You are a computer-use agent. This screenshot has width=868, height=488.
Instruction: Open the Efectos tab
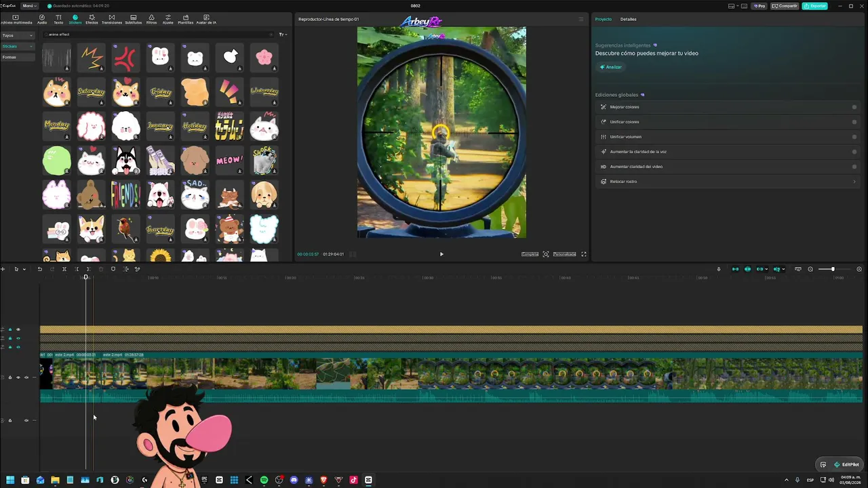92,19
